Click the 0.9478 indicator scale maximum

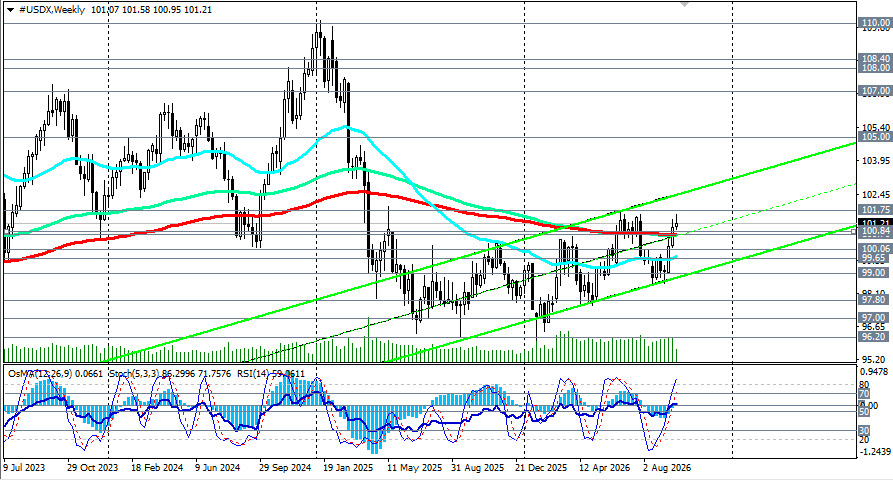click(x=875, y=372)
